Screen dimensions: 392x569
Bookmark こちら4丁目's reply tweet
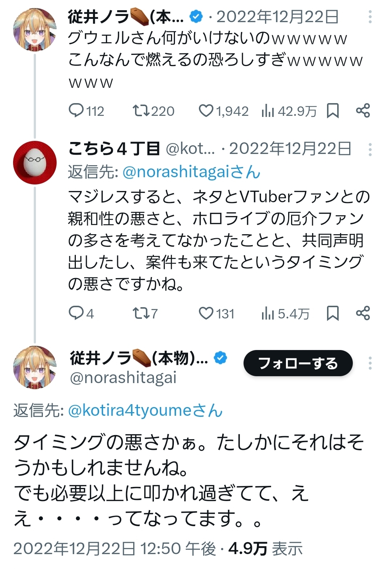[x=332, y=313]
